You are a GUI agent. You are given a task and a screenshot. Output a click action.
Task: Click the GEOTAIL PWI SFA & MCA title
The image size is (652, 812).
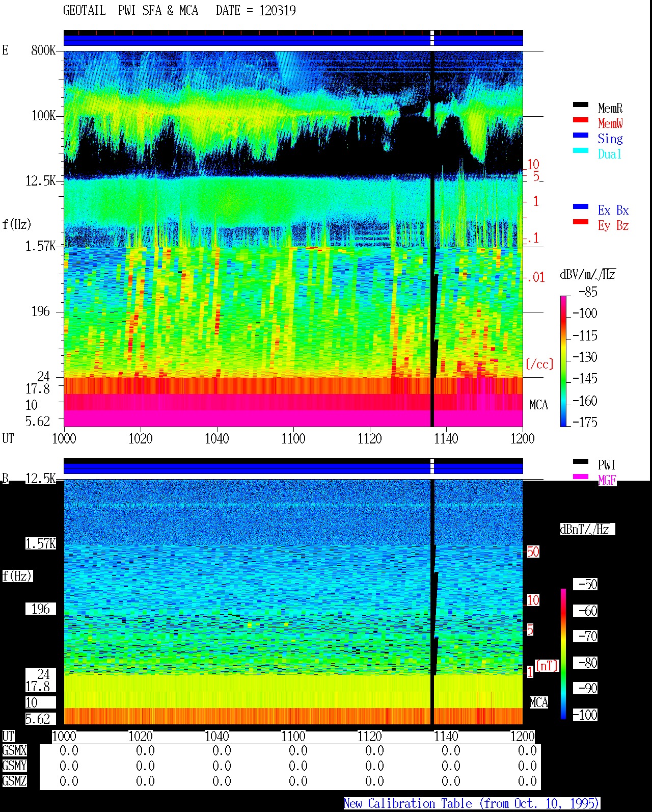pyautogui.click(x=130, y=10)
